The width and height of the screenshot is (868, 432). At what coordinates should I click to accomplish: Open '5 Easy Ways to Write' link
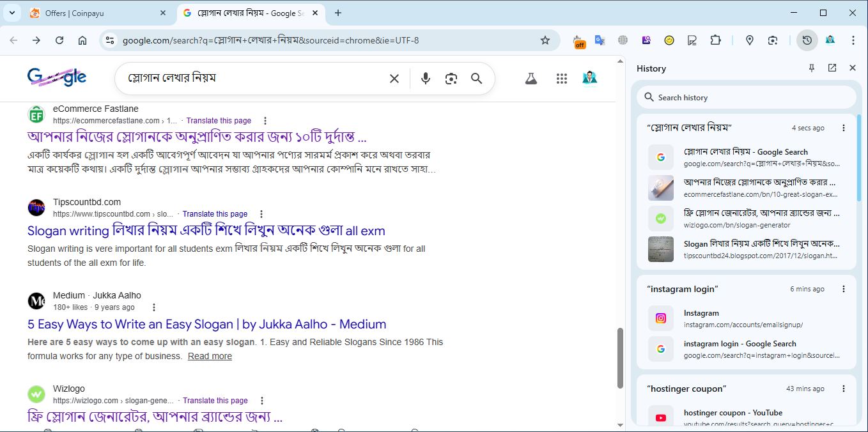(x=207, y=324)
